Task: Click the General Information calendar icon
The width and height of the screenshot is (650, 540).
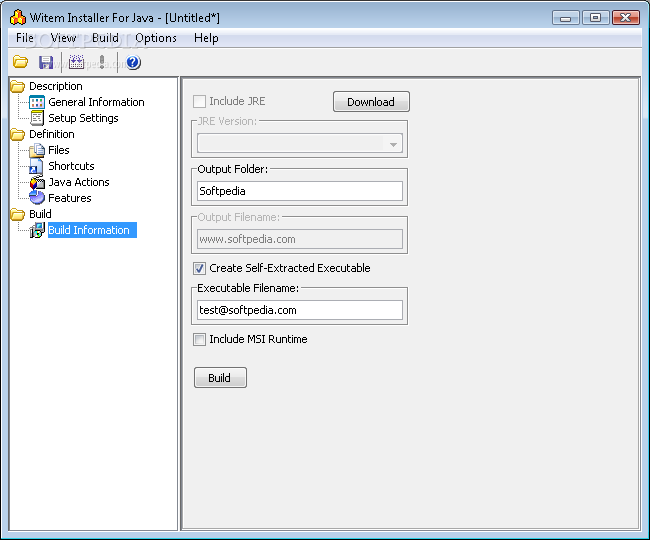Action: pos(37,102)
